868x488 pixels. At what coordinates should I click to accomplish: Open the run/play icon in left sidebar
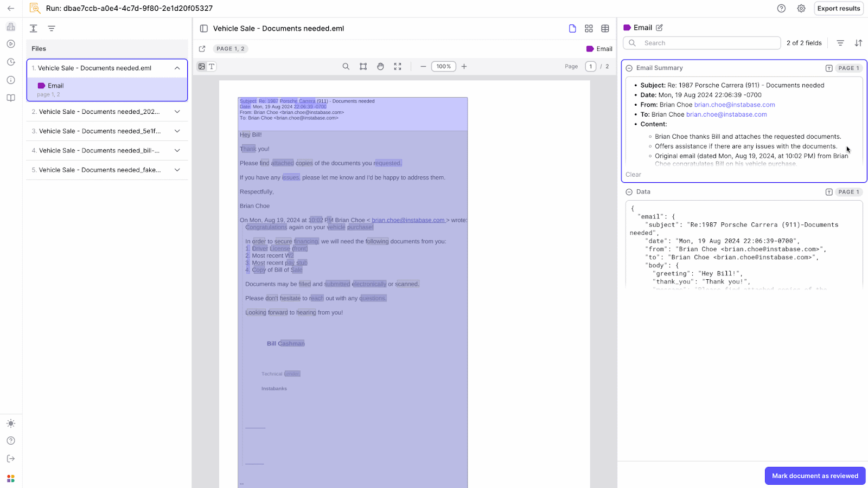[11, 44]
